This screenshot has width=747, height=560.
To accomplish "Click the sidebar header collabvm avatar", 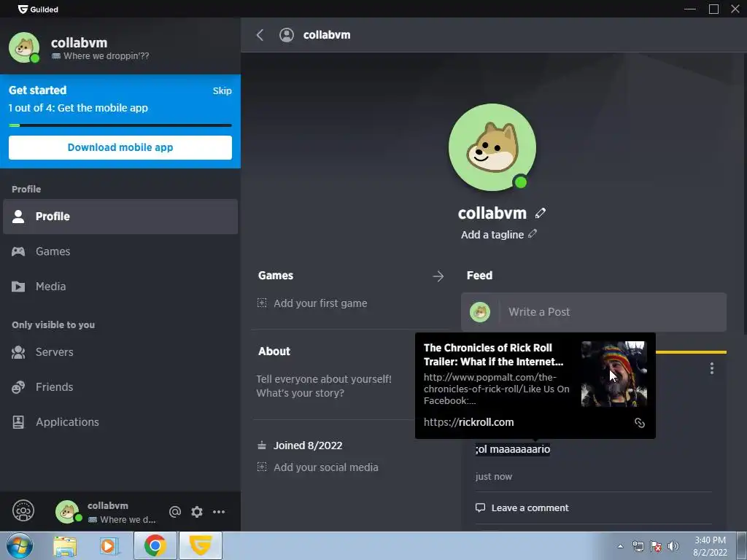I will point(24,47).
